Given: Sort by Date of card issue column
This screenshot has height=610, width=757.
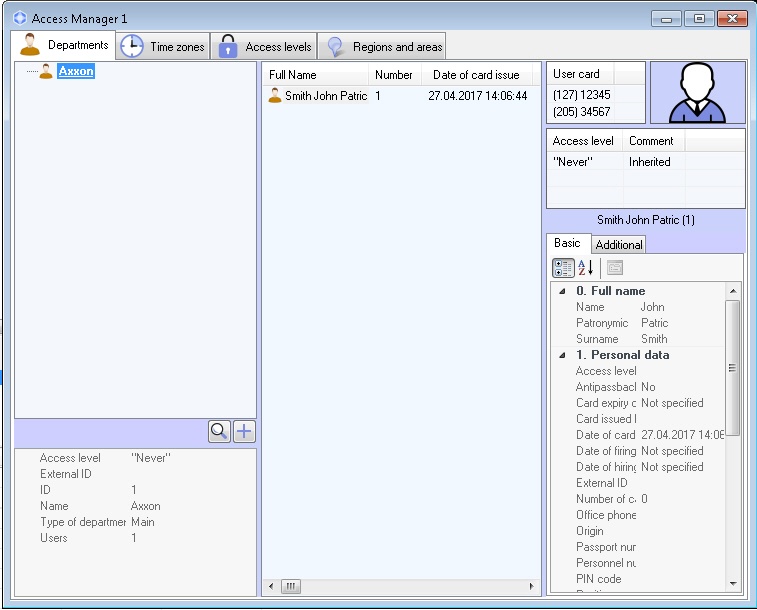Looking at the screenshot, I should (x=476, y=75).
